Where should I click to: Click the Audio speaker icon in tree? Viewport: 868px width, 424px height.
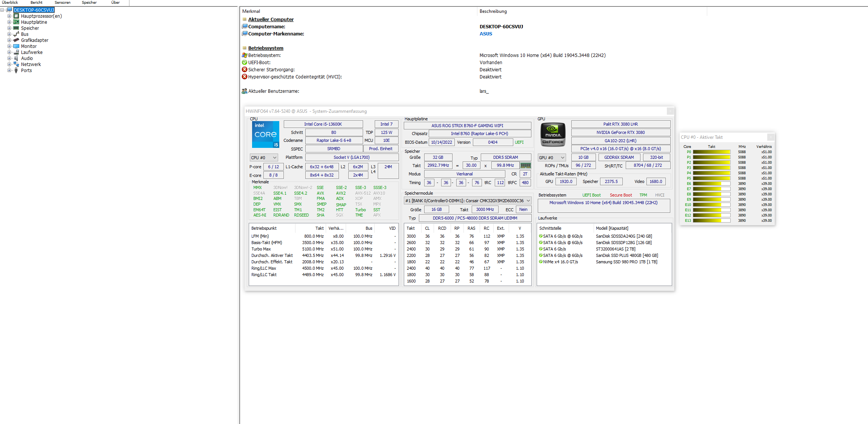coord(16,58)
